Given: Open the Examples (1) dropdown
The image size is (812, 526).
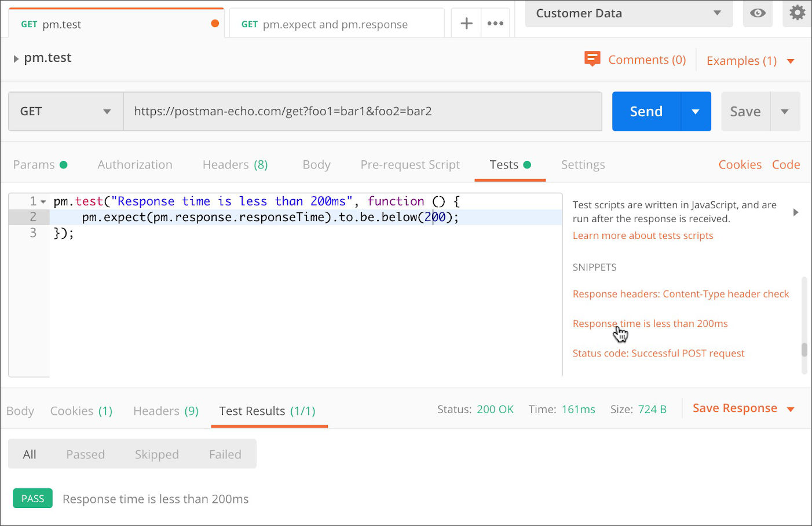Looking at the screenshot, I should (750, 61).
